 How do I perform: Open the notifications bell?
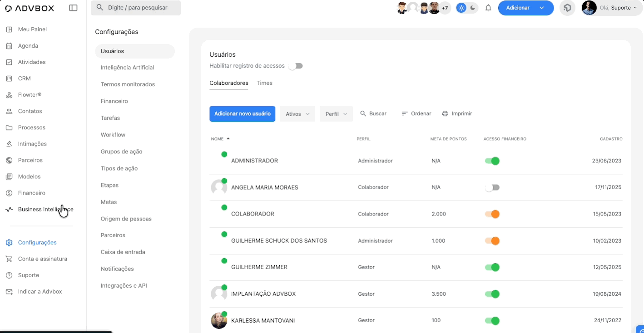pyautogui.click(x=488, y=8)
